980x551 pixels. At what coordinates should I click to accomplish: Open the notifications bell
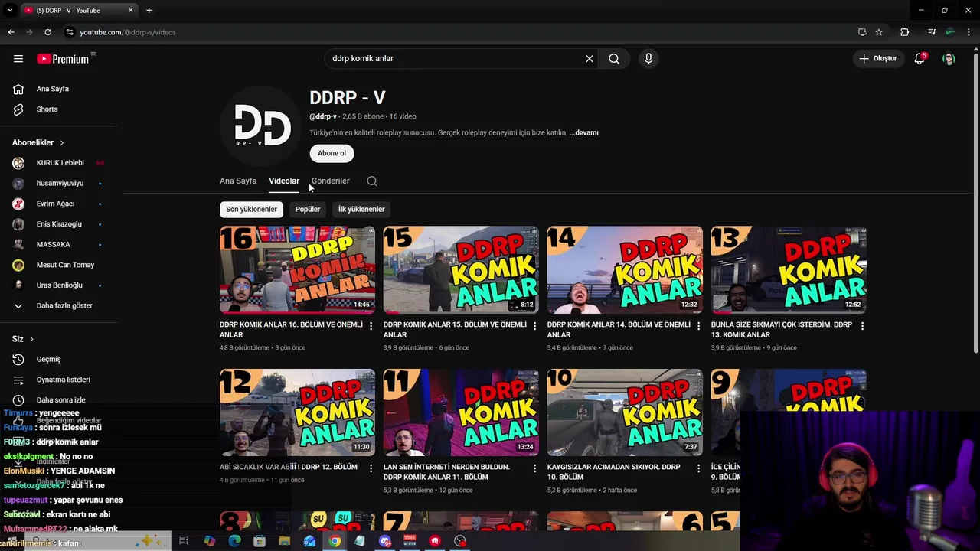coord(920,58)
